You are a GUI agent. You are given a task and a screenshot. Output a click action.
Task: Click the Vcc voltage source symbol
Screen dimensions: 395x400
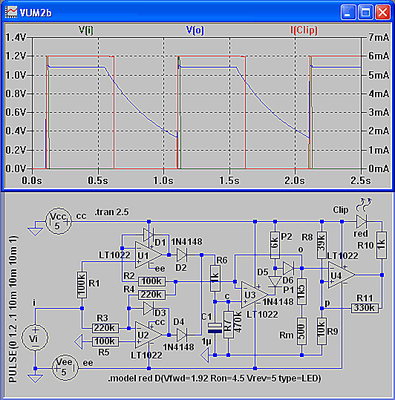tap(58, 222)
